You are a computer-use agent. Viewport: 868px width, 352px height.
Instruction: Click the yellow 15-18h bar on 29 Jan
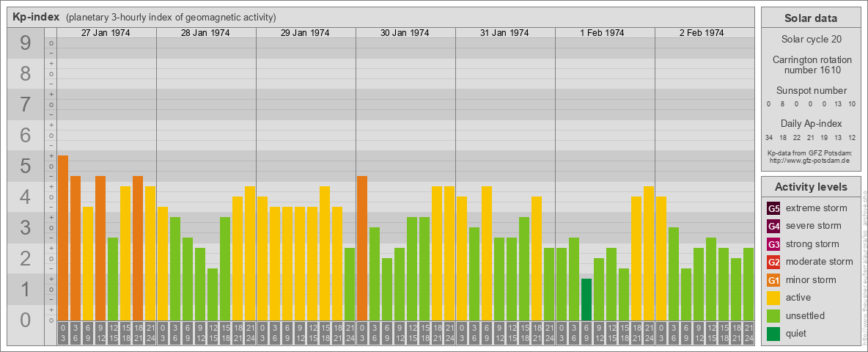[x=325, y=254]
